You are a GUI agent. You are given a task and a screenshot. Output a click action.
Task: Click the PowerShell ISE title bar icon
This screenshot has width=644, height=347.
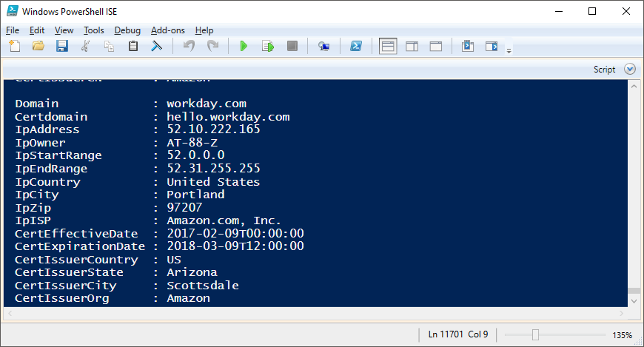click(x=13, y=11)
